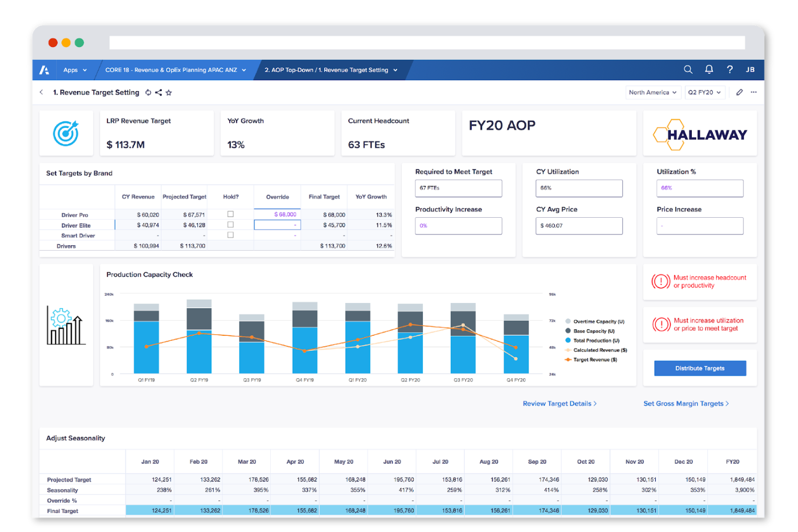Click the Hallaway logo
Image resolution: width=798 pixels, height=532 pixels.
pos(700,134)
